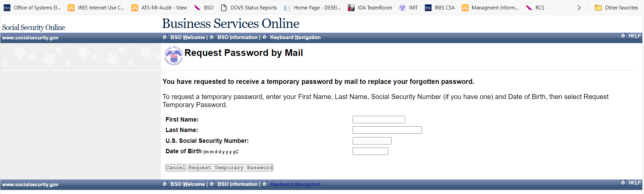The height and width of the screenshot is (194, 644).
Task: Click the Date of Birth field
Action: coord(370,151)
